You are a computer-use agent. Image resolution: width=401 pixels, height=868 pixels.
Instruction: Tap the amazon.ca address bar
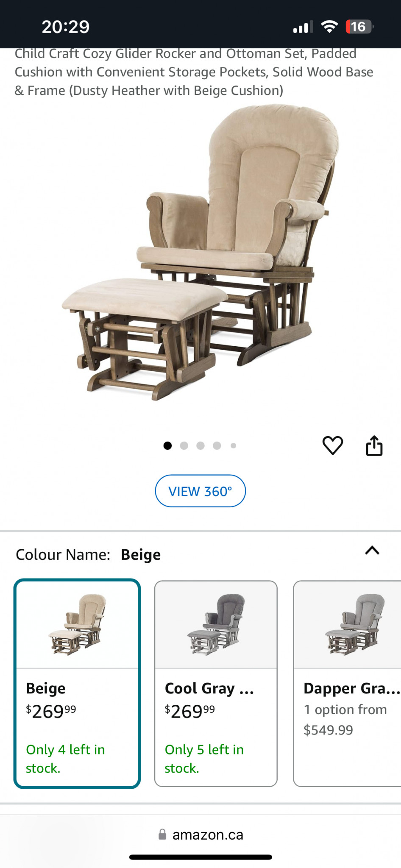[x=200, y=835]
